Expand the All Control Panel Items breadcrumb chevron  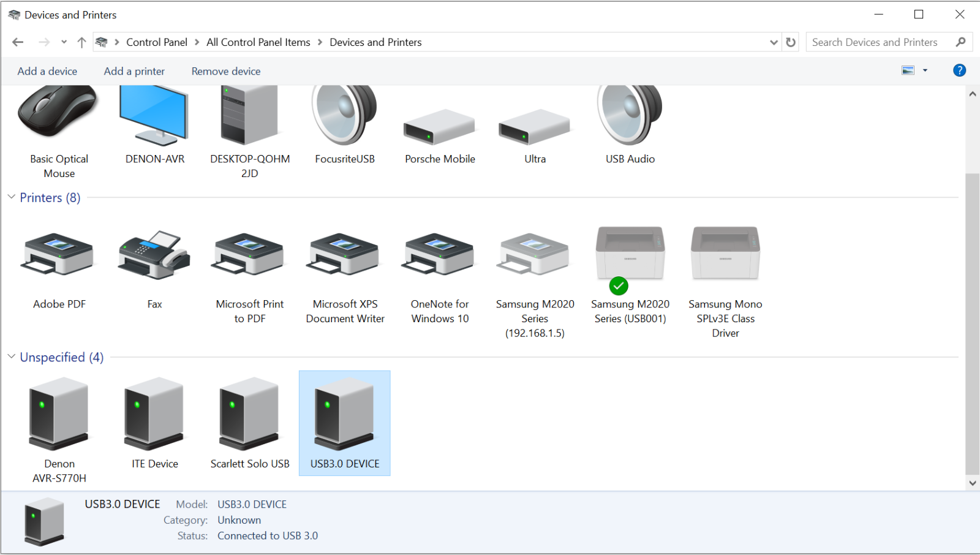point(320,42)
